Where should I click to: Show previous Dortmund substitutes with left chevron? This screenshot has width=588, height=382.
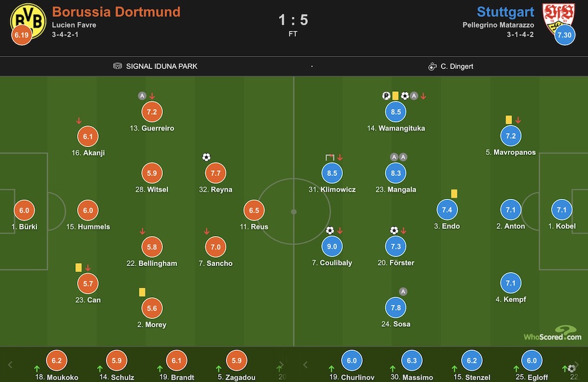10,365
